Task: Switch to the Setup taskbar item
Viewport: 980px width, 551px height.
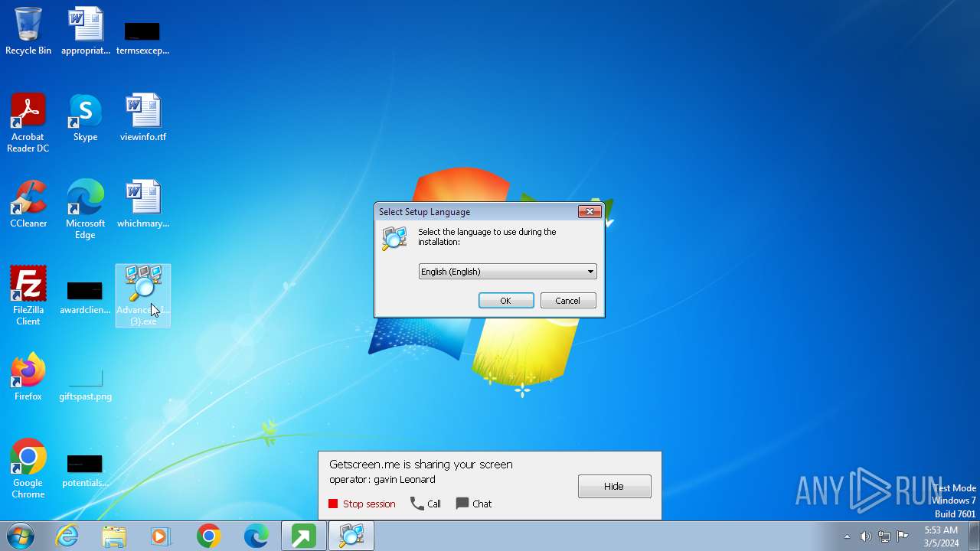Action: click(351, 536)
